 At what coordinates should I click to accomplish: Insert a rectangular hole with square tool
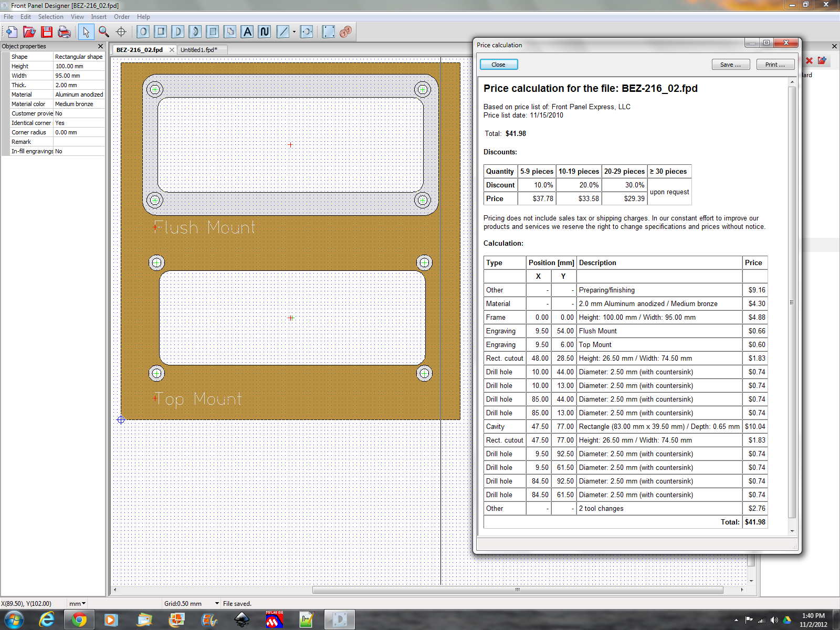pos(161,32)
